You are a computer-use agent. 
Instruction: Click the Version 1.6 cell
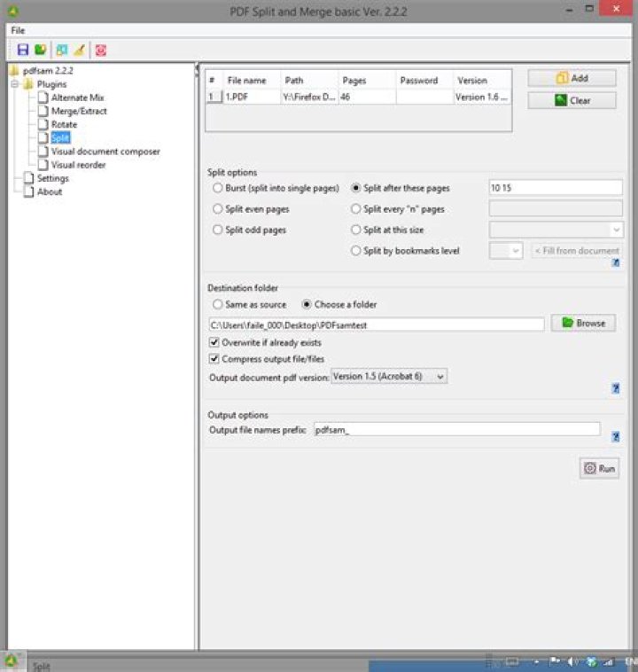pos(482,97)
